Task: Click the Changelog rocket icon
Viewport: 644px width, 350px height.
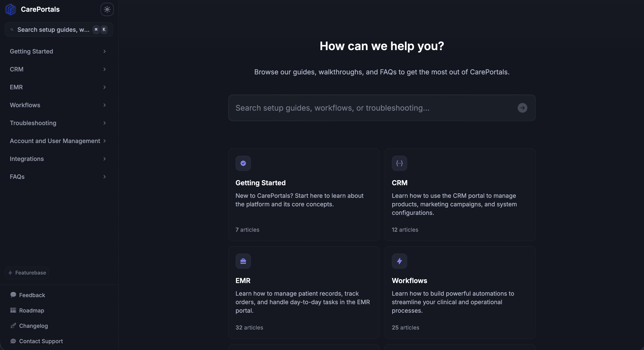Action: tap(13, 325)
